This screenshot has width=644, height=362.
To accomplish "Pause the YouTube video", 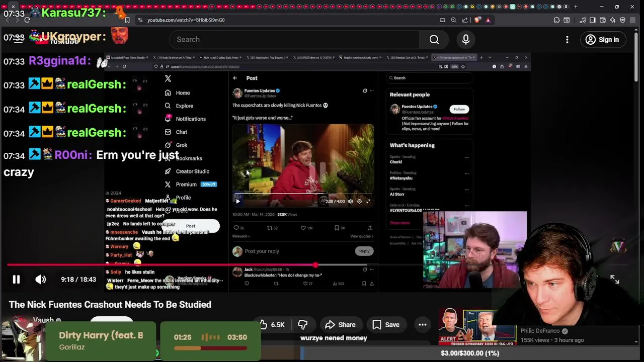I will [16, 280].
